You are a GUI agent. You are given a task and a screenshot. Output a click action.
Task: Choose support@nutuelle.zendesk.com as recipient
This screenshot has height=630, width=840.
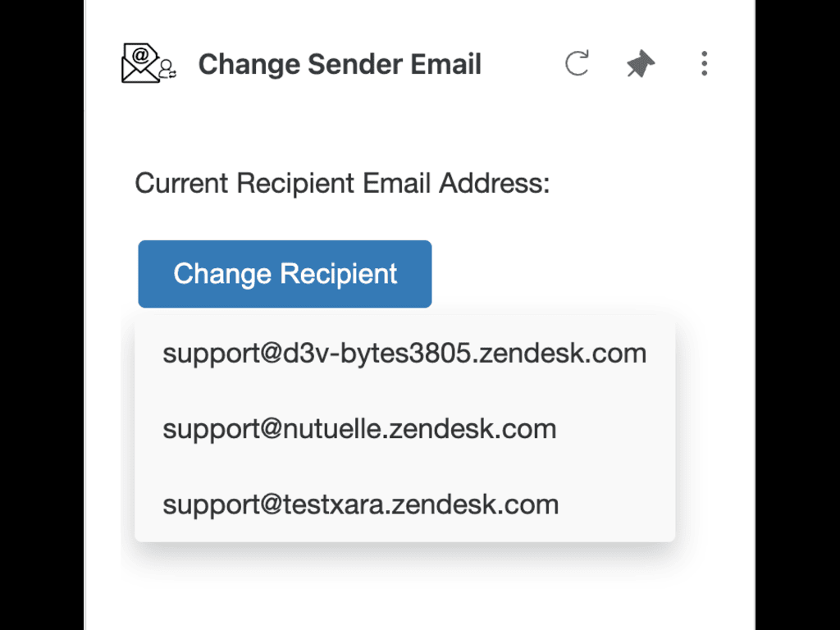pos(359,429)
